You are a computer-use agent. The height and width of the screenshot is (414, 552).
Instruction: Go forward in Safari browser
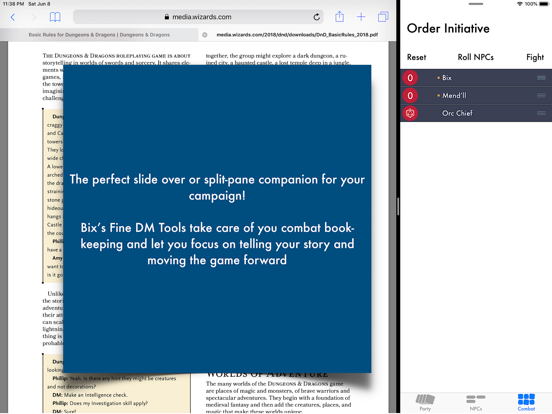tap(34, 17)
